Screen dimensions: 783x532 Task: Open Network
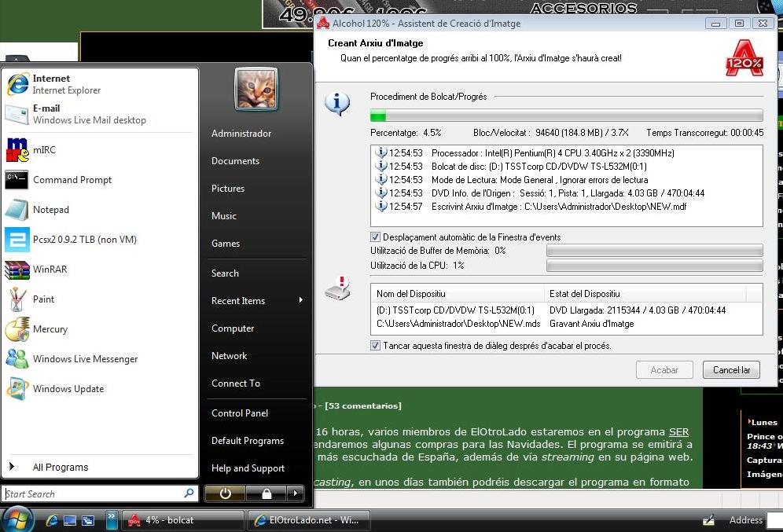(x=256, y=355)
